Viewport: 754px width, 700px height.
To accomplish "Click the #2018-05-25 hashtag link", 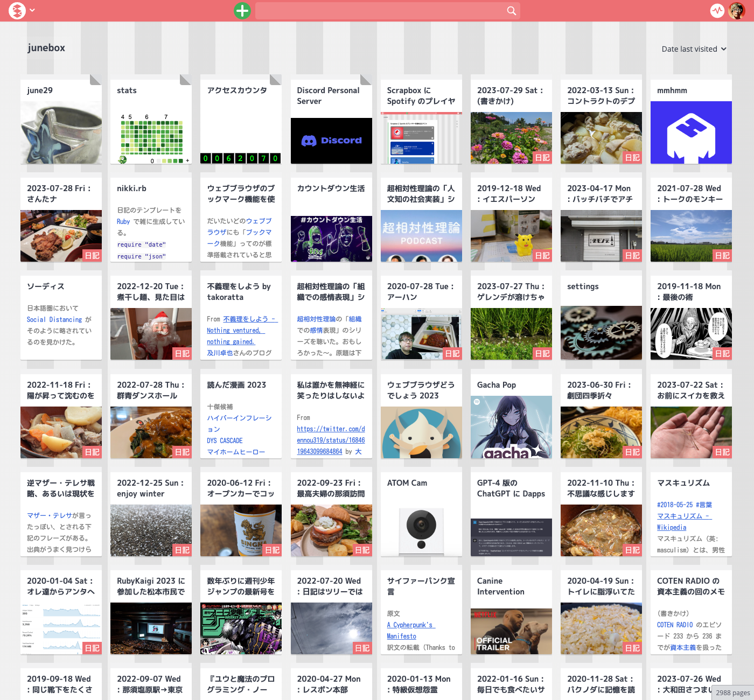I will click(674, 505).
